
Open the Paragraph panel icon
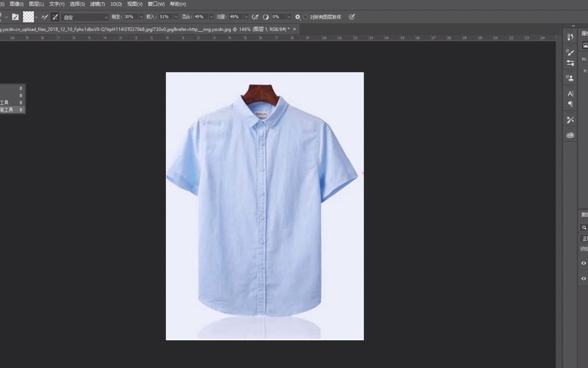coord(570,105)
